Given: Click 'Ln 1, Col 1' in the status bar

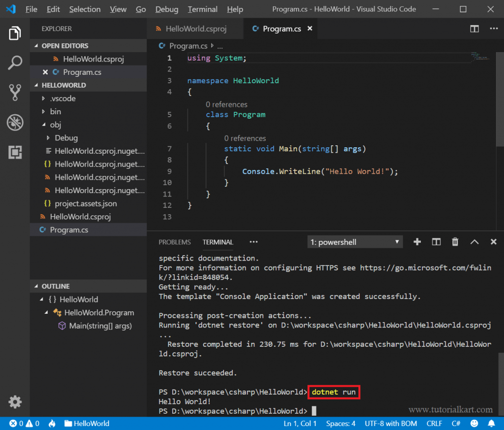Looking at the screenshot, I should point(300,423).
